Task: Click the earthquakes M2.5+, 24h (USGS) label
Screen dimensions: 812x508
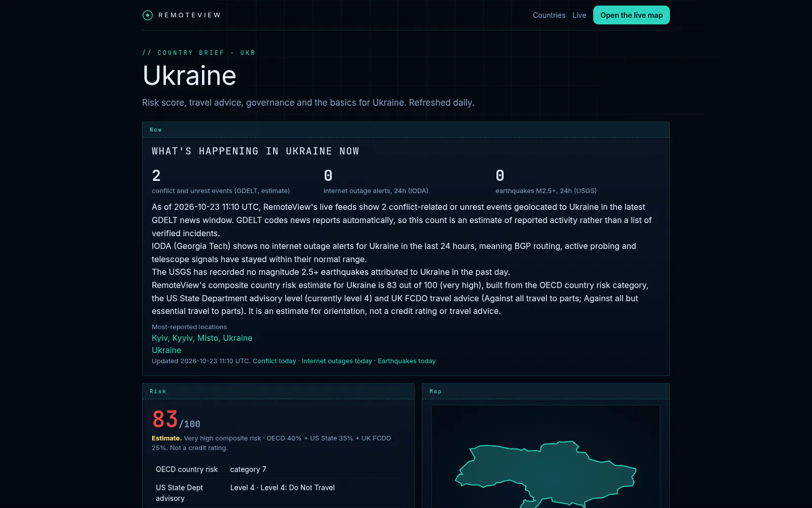Action: click(x=546, y=191)
